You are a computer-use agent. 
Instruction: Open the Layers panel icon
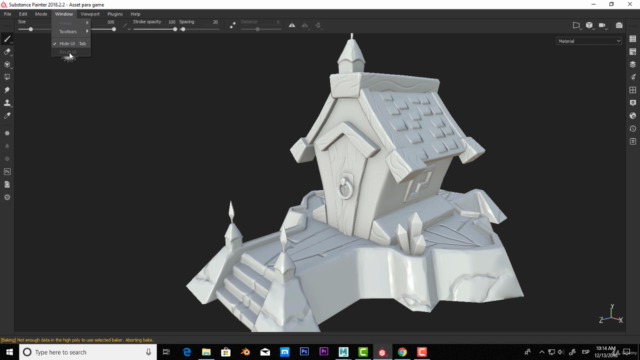pyautogui.click(x=633, y=64)
